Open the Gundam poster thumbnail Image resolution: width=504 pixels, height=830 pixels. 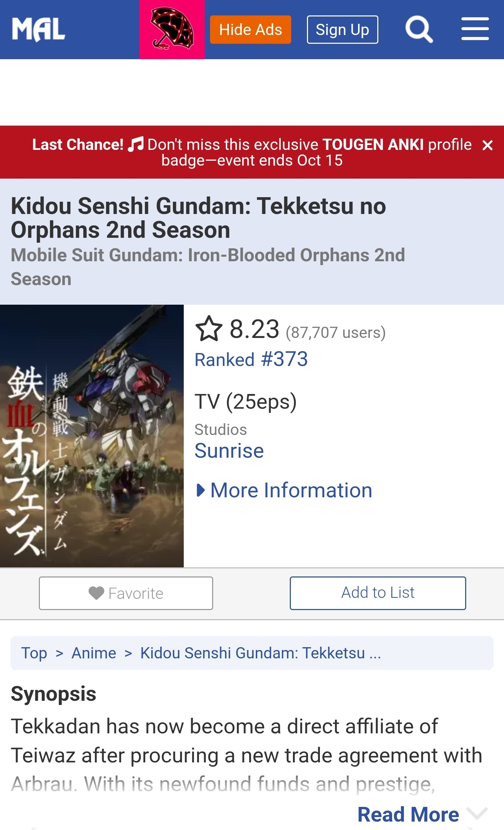coord(92,436)
